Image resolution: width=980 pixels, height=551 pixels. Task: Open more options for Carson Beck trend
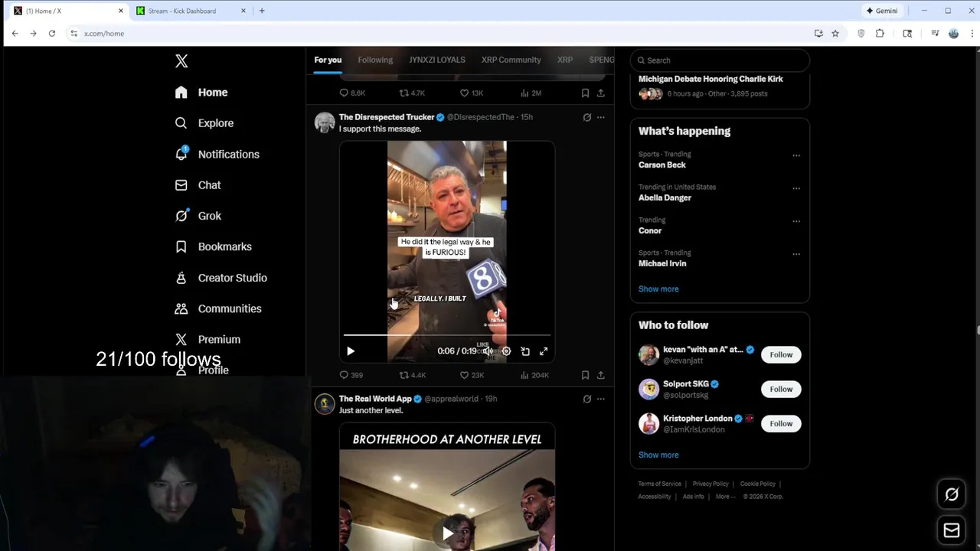(796, 155)
